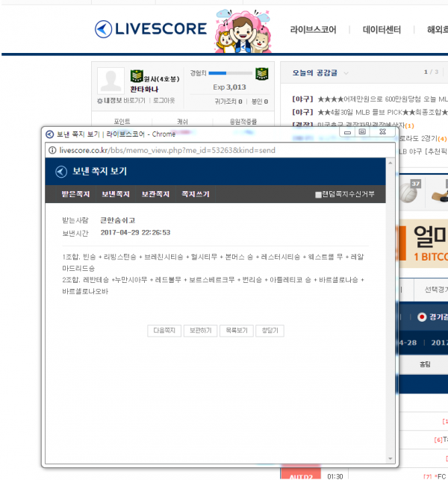Switch to the 받은쪽지 tab

[75, 194]
